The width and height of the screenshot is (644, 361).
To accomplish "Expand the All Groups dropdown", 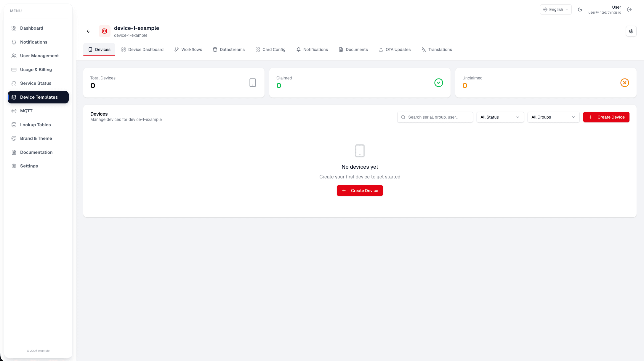I will pyautogui.click(x=553, y=117).
